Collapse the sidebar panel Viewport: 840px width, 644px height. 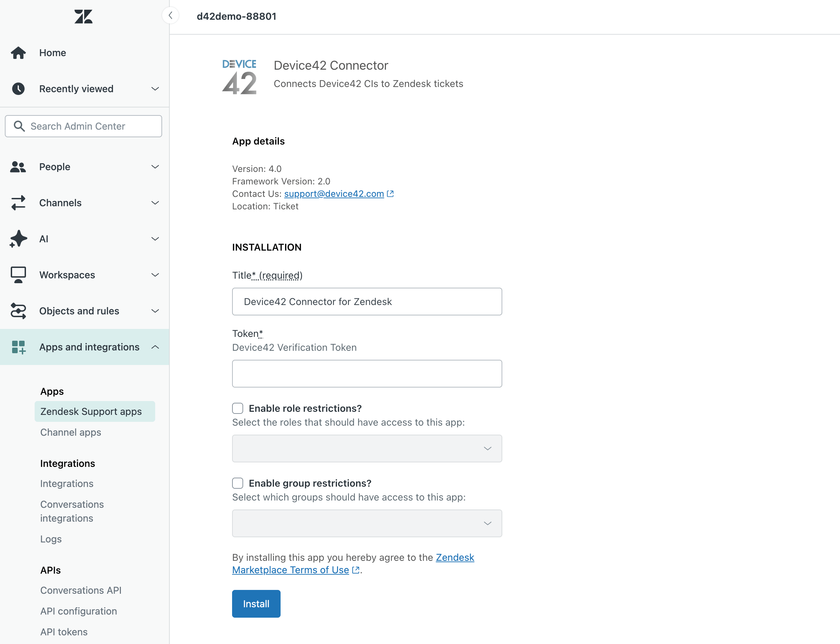[x=171, y=15]
